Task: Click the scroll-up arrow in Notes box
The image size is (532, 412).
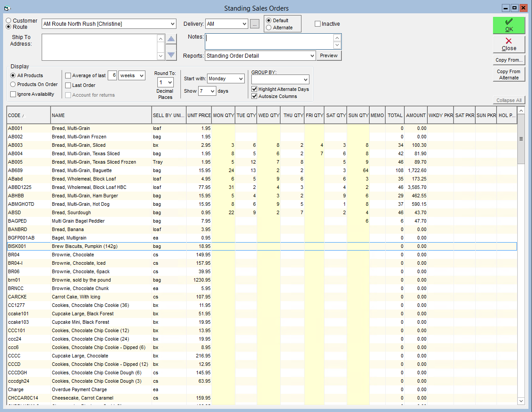Action: 337,38
